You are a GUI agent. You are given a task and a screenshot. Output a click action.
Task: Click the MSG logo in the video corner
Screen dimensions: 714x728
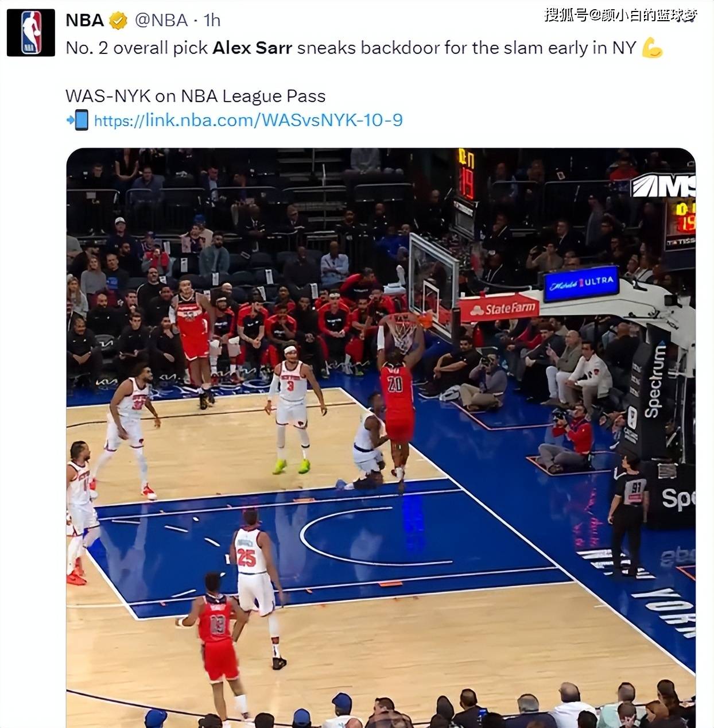coord(663,185)
